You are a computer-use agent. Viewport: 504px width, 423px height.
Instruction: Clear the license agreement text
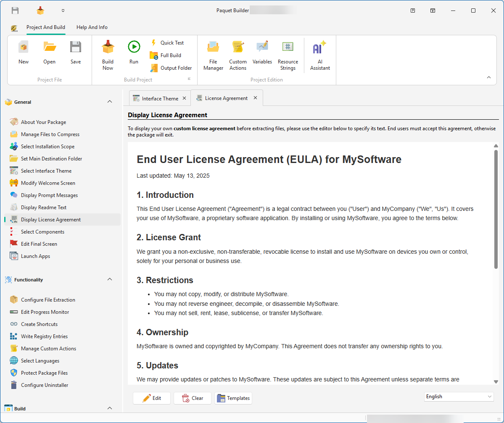point(192,398)
